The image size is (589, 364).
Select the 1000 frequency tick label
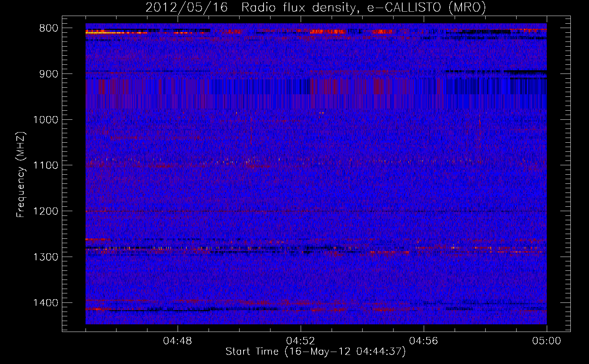coord(46,120)
